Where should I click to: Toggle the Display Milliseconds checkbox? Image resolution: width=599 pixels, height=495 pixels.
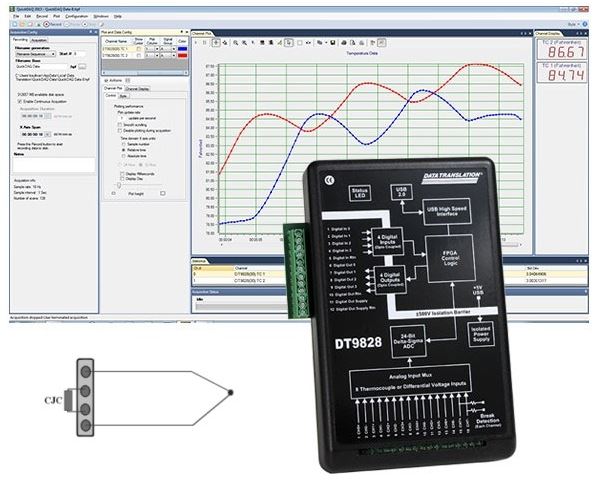pos(122,174)
